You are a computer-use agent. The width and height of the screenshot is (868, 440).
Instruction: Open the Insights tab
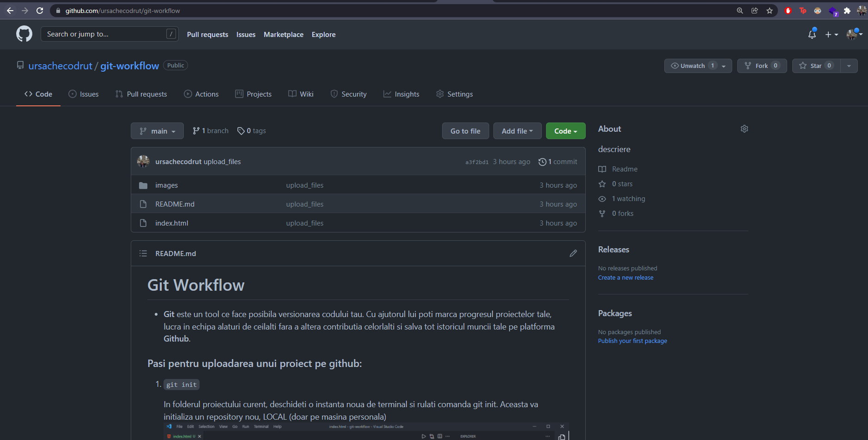401,94
